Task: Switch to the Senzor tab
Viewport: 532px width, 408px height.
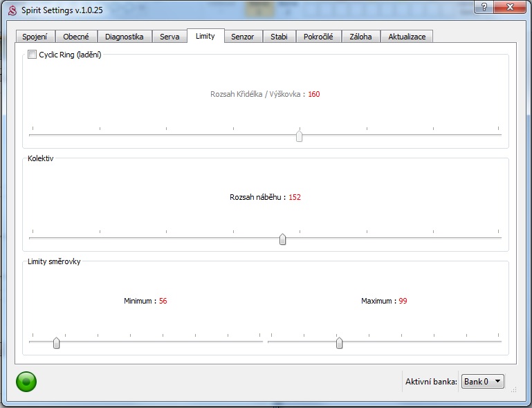Action: pyautogui.click(x=243, y=37)
